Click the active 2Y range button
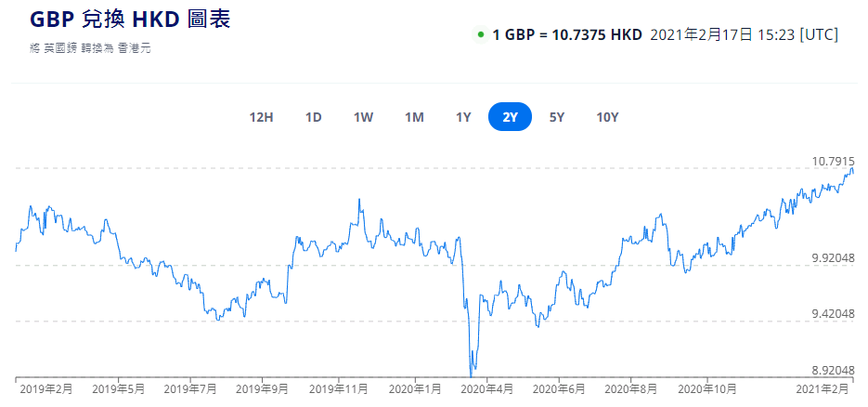Screen dimensions: 868x407 (x=510, y=117)
